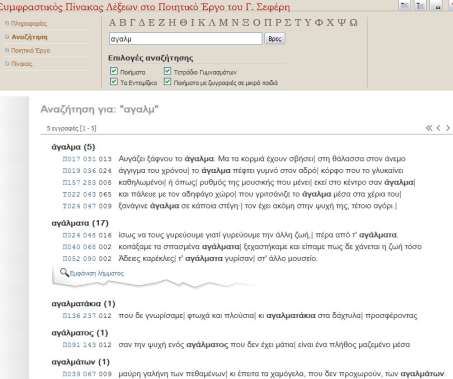Select letter Θ in the alphabet index
This screenshot has height=379, width=453.
183,23
